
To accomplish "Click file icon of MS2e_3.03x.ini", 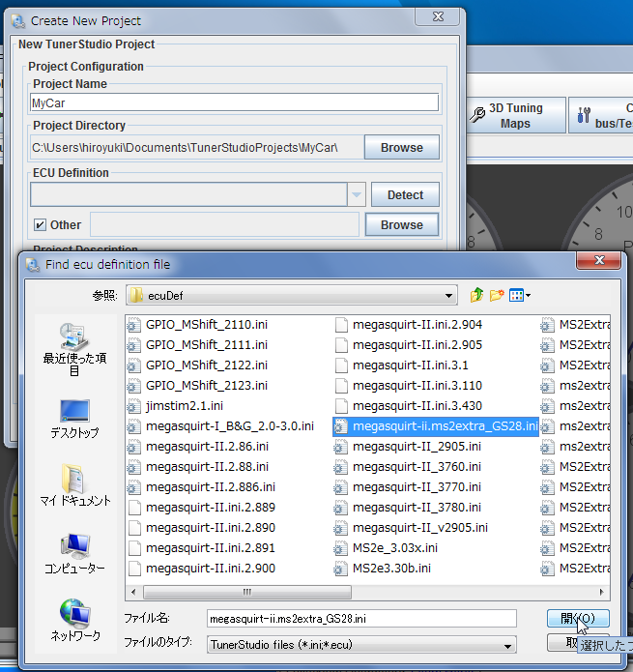I will tap(340, 548).
